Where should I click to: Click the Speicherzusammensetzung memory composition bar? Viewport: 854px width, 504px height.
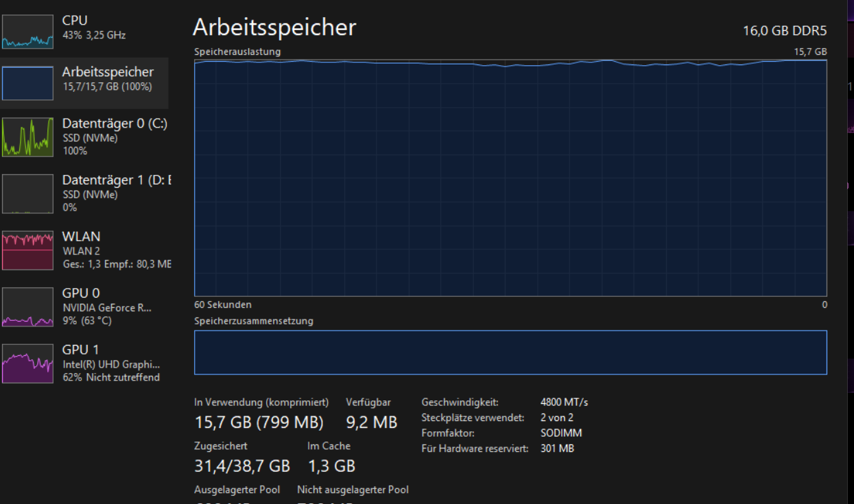(x=510, y=352)
